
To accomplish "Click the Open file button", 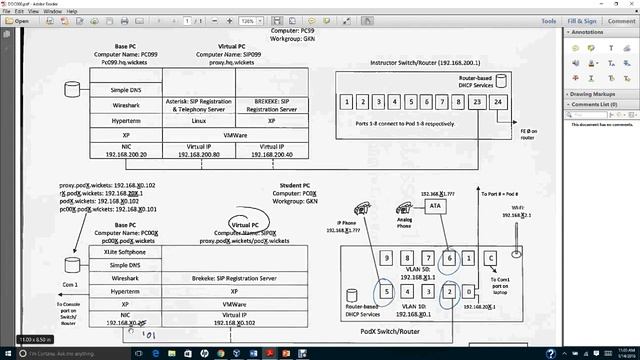I will point(17,21).
